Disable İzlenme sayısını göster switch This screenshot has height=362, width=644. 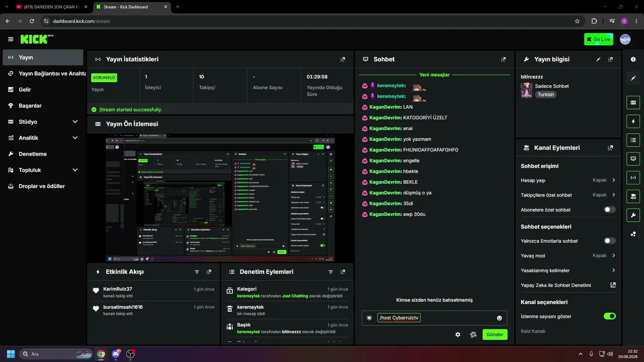609,316
